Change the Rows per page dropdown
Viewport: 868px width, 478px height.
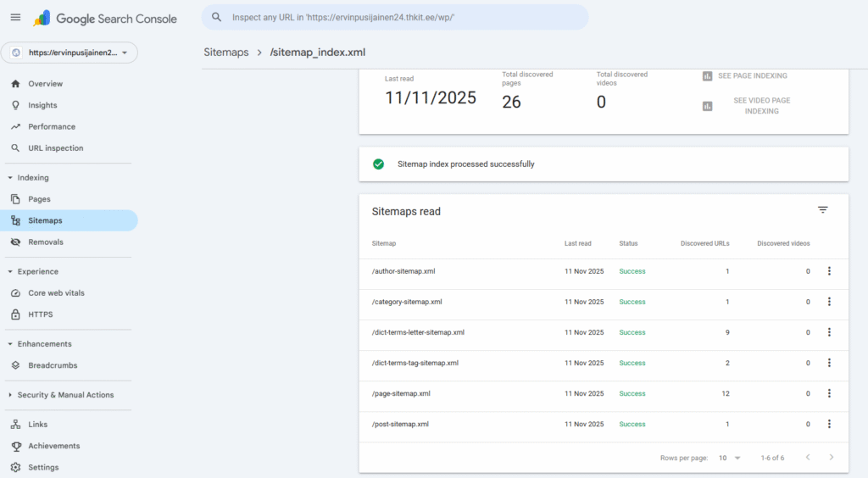(x=729, y=458)
